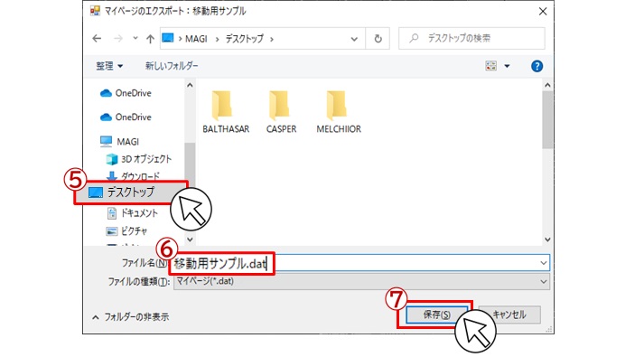Click file list scroll up arrow
644x357 pixels.
547,85
